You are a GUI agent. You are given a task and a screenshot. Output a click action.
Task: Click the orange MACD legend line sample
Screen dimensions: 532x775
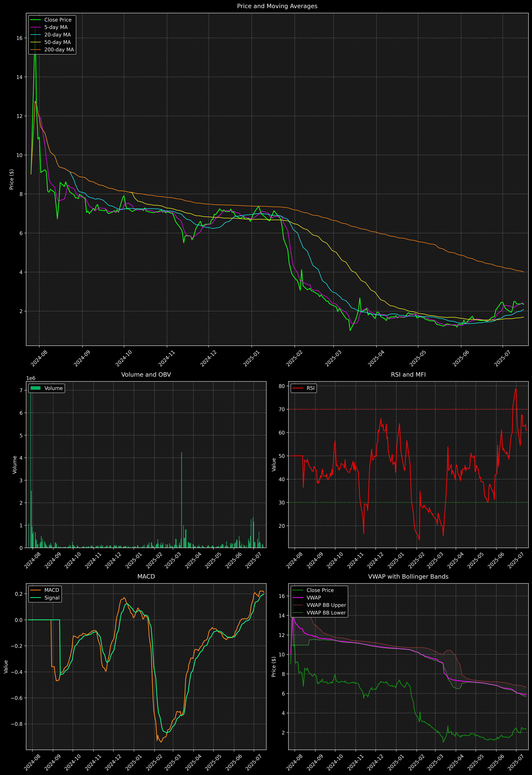click(35, 590)
